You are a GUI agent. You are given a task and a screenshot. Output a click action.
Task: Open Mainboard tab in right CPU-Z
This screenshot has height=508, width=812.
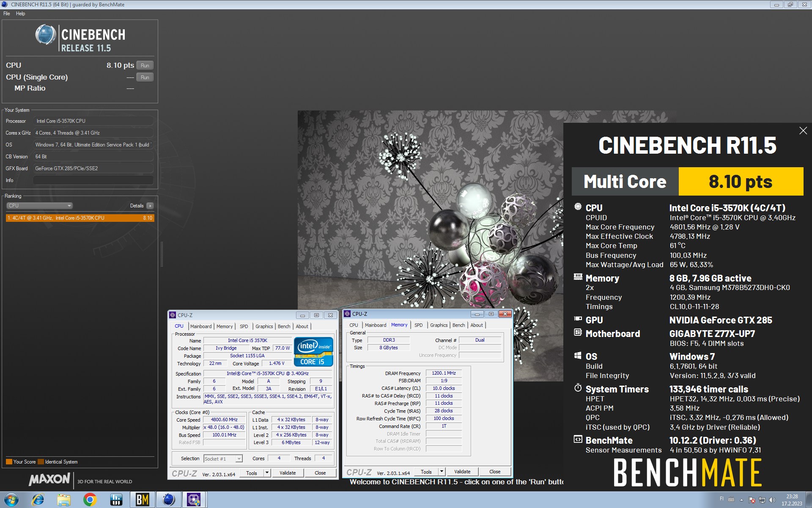pyautogui.click(x=376, y=325)
